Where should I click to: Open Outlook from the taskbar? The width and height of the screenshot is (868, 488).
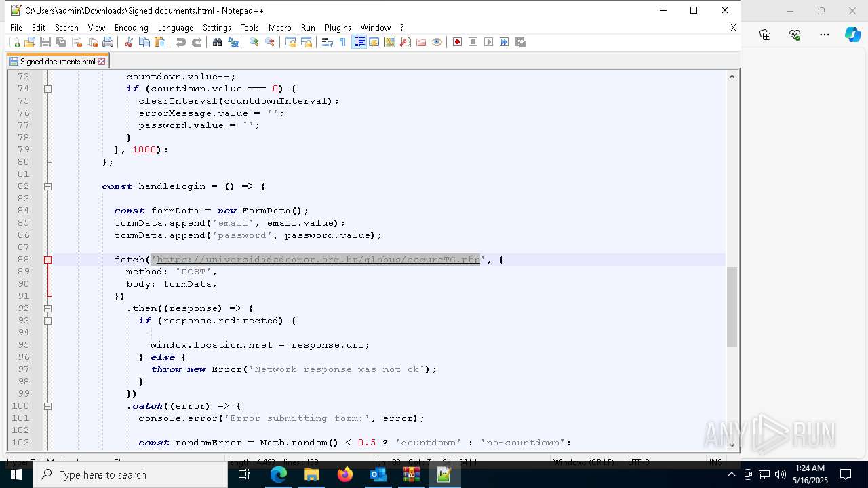point(378,475)
